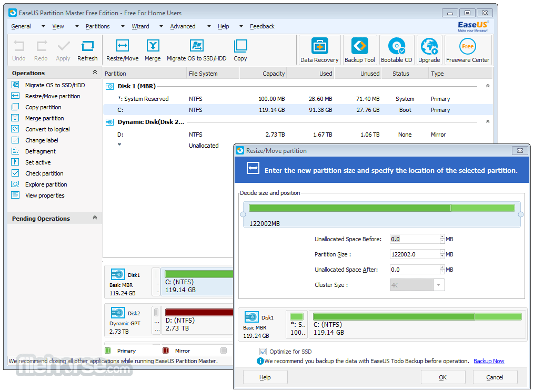
Task: Open the Partitions menu
Action: (x=98, y=27)
